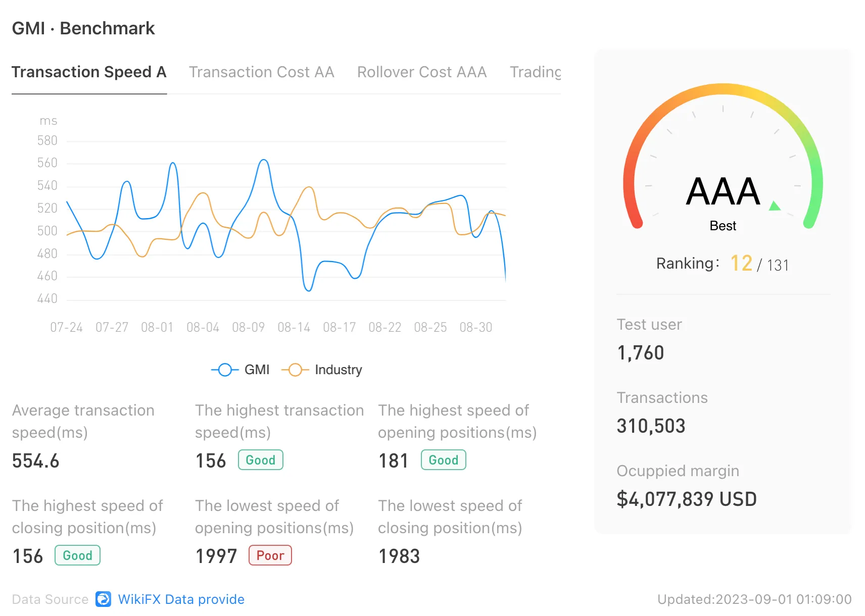The image size is (865, 616).
Task: Click the occupied margin value $4,077,839 USD
Action: (x=687, y=499)
